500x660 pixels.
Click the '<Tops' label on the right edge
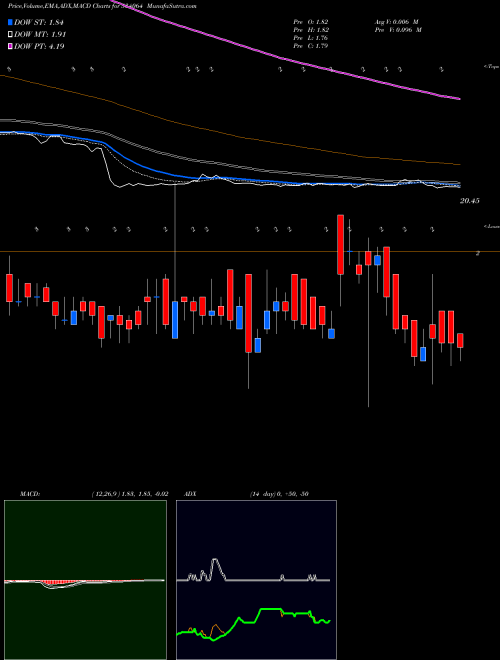[x=491, y=67]
